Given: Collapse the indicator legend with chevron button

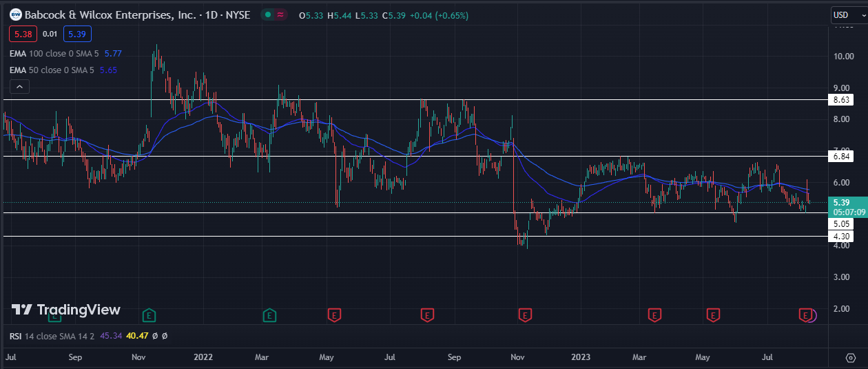Looking at the screenshot, I should [x=19, y=86].
